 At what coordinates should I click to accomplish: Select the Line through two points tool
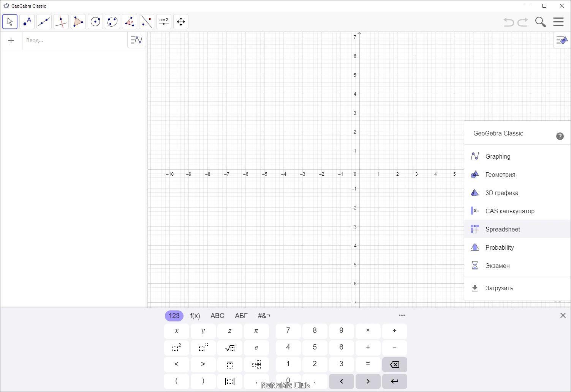(x=44, y=22)
